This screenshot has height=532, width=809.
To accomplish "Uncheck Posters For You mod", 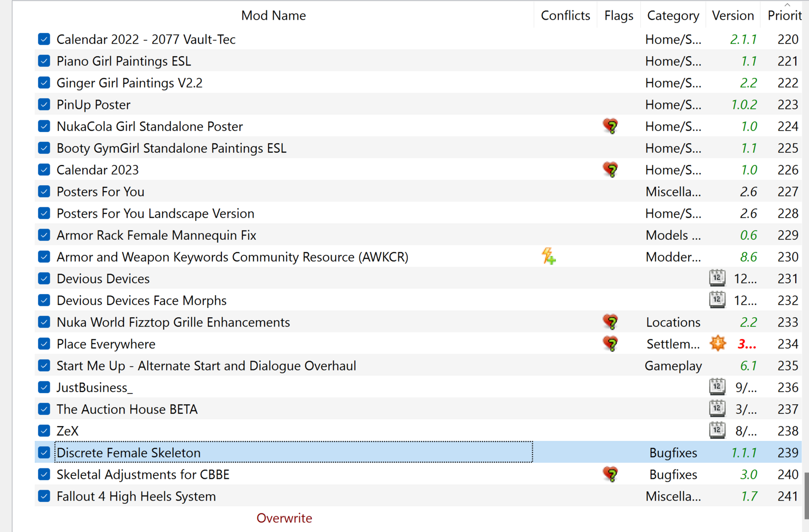I will pyautogui.click(x=44, y=191).
